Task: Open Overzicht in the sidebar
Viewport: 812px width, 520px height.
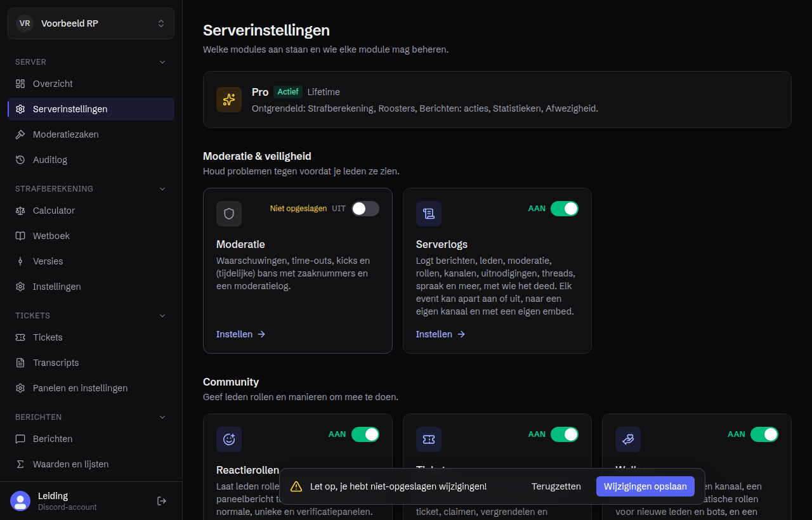Action: pyautogui.click(x=91, y=84)
